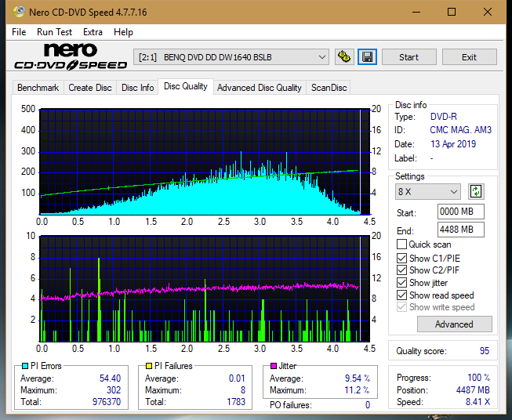512x420 pixels.
Task: Click the PO failures value 0
Action: pyautogui.click(x=368, y=405)
